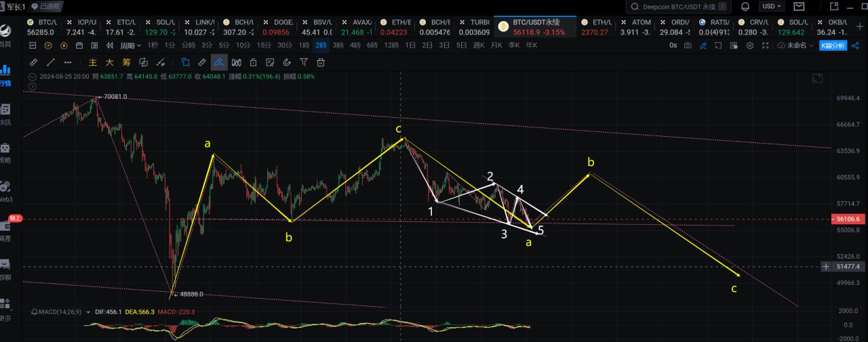Select the RATS ticker tab
The width and height of the screenshot is (868, 342).
coord(713,26)
